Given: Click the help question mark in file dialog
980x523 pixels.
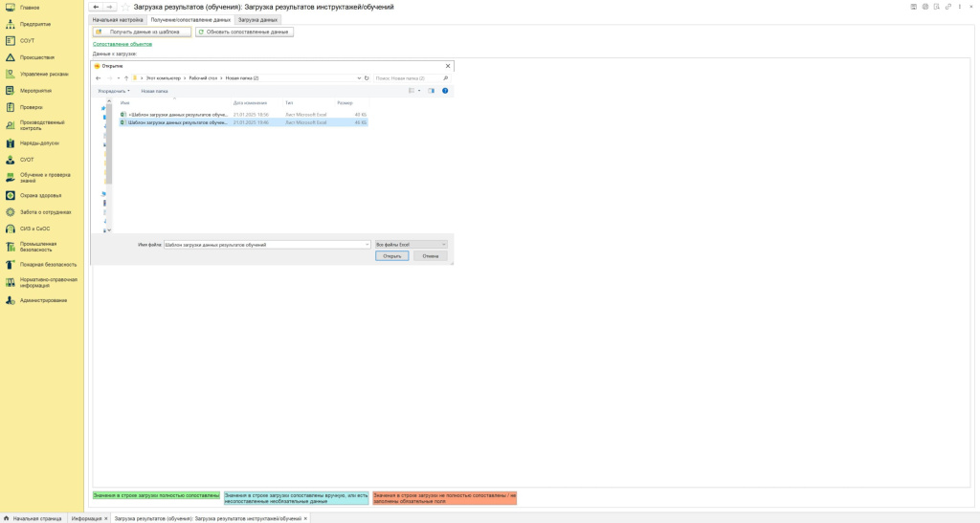Looking at the screenshot, I should coord(445,91).
